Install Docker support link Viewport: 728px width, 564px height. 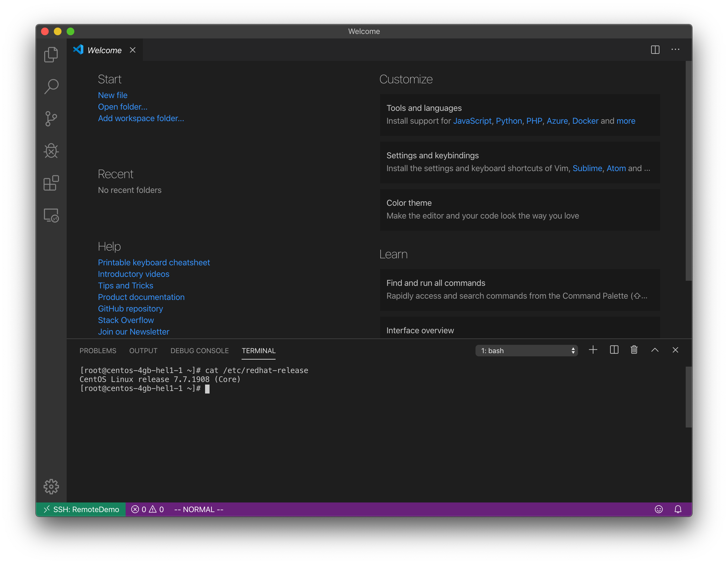[x=585, y=121]
